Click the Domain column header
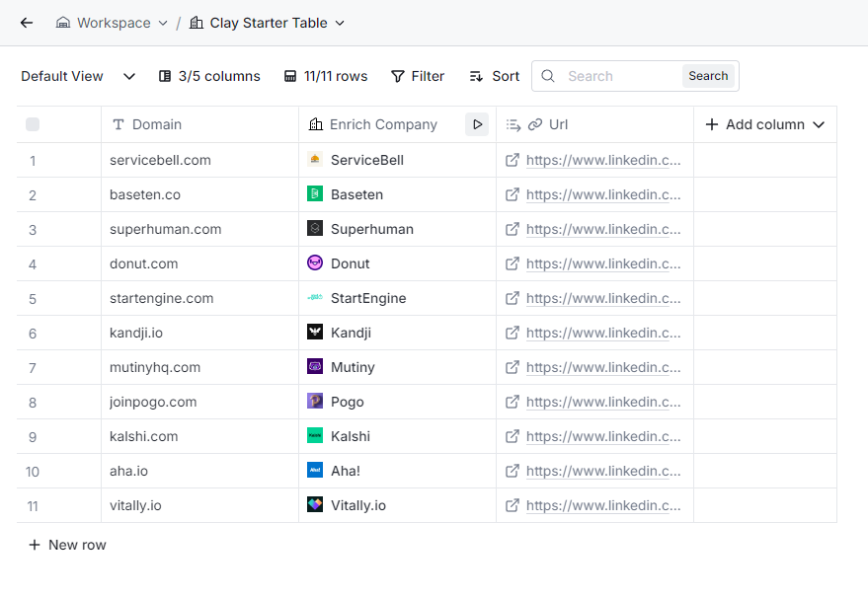Image resolution: width=868 pixels, height=599 pixels. pos(199,124)
